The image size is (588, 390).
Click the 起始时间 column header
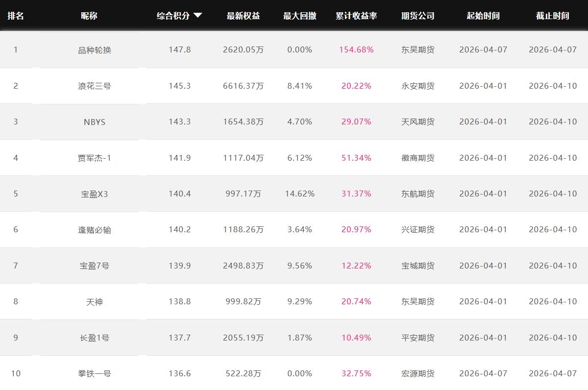483,16
